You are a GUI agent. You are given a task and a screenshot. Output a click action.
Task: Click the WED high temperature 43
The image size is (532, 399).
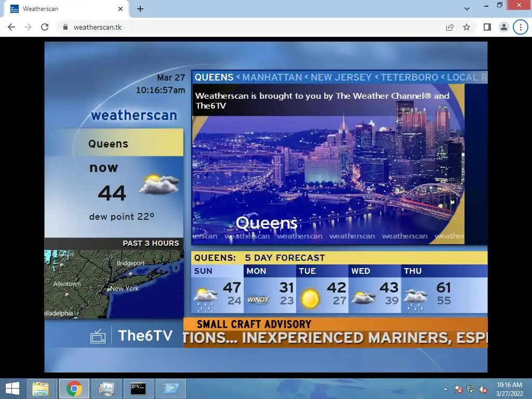[x=389, y=288]
